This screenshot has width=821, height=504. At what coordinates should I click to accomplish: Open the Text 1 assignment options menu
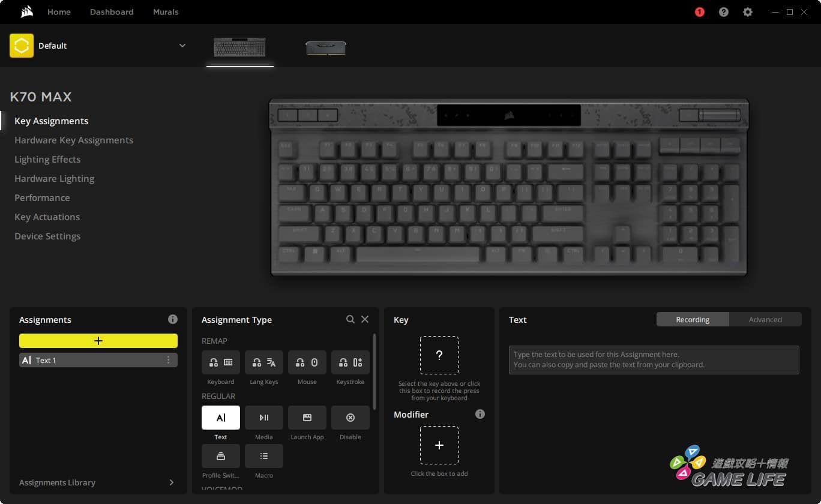[168, 360]
